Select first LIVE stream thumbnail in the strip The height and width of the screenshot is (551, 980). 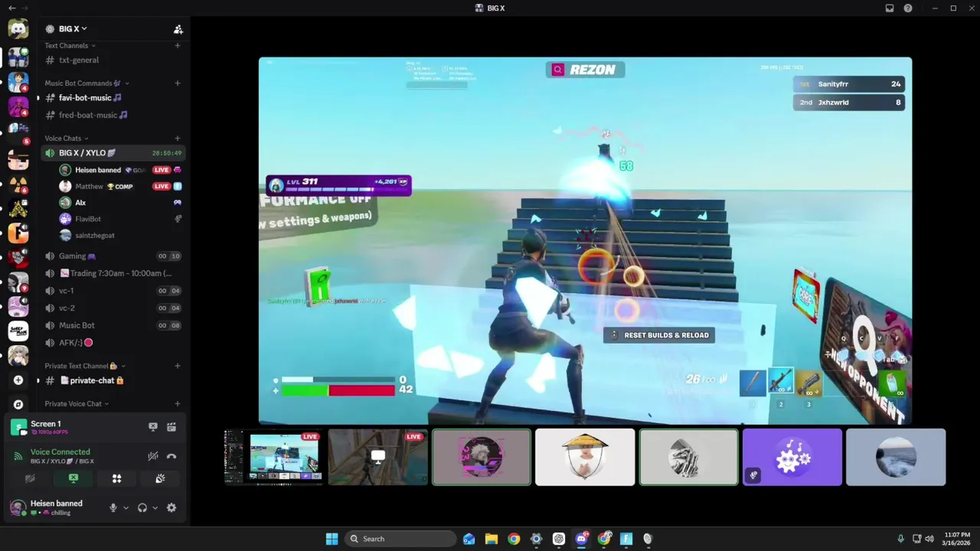[273, 457]
